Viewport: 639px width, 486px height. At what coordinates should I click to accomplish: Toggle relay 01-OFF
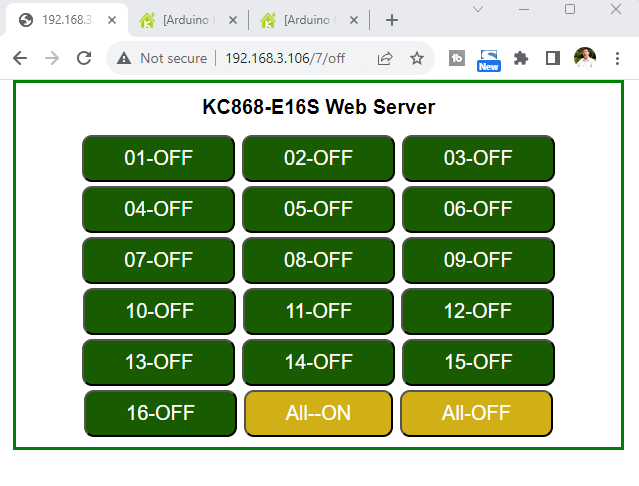[x=158, y=158]
